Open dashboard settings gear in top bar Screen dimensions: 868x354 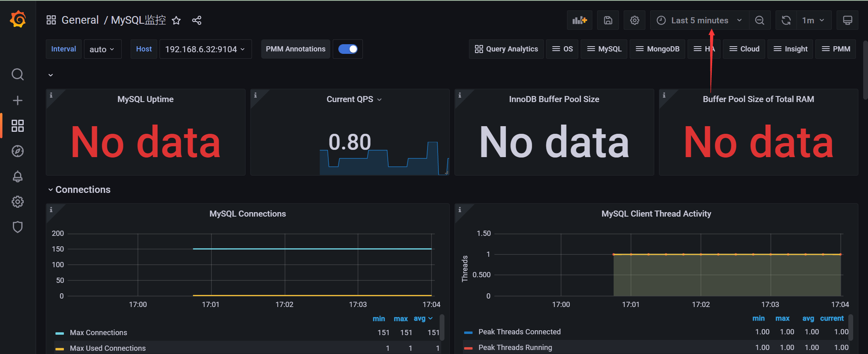(635, 20)
